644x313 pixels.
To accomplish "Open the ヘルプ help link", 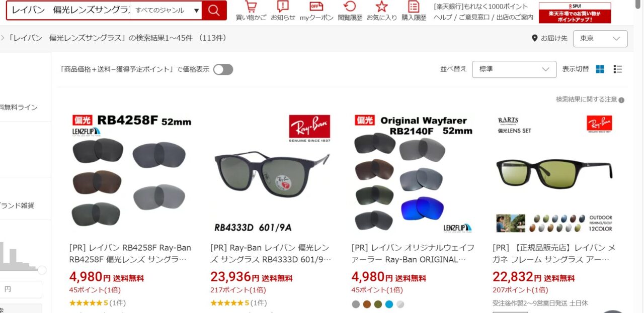I will (443, 17).
